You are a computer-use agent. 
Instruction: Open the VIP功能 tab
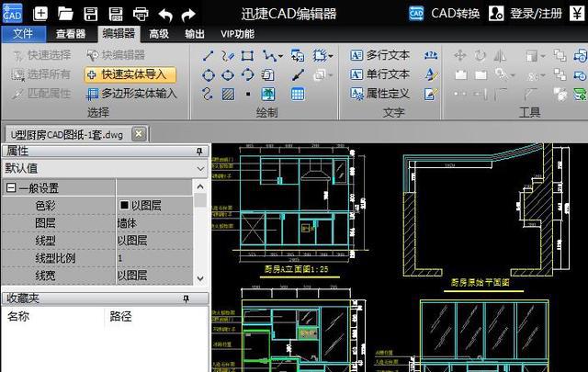click(x=237, y=34)
